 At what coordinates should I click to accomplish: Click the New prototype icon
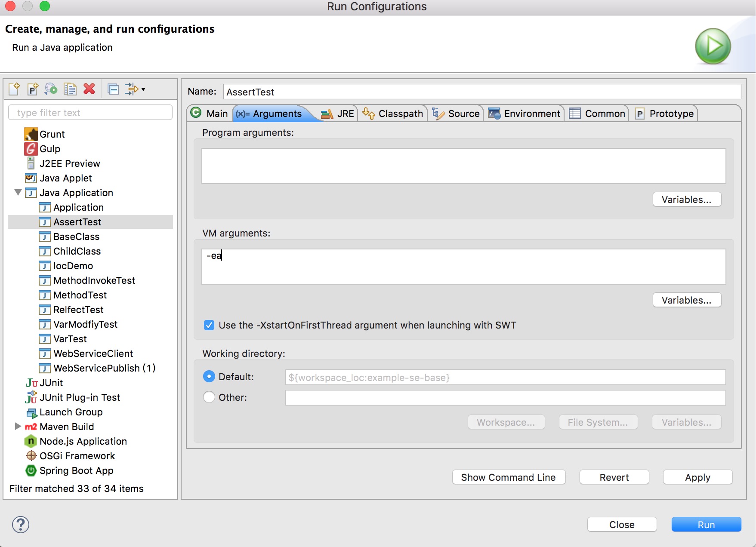coord(33,89)
